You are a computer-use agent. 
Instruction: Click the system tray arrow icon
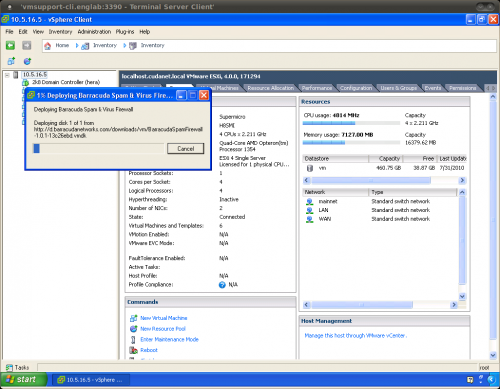tap(491, 380)
